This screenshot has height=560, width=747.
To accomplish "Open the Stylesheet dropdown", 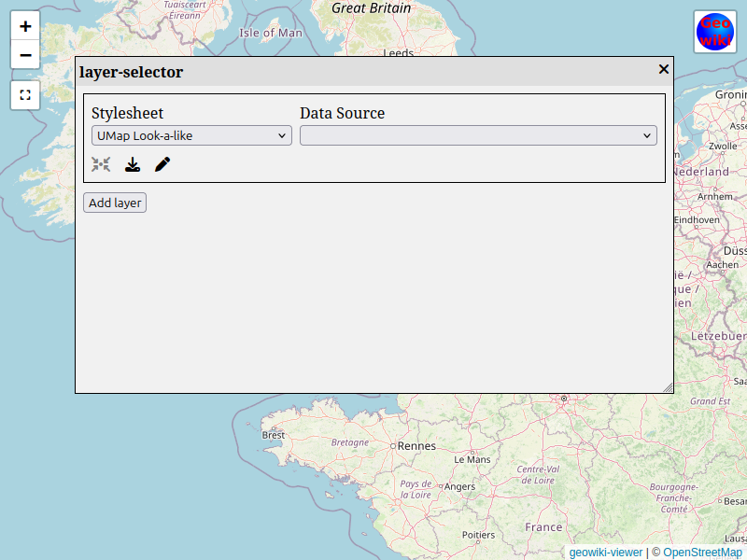I will pyautogui.click(x=192, y=136).
